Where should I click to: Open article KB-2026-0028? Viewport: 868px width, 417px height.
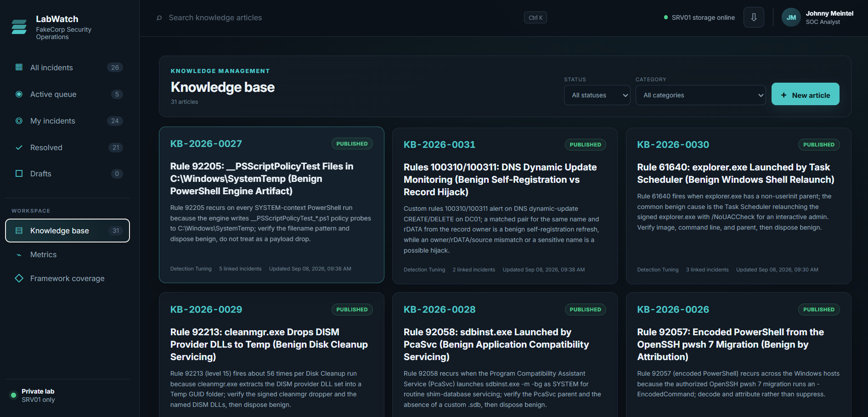[x=505, y=355]
